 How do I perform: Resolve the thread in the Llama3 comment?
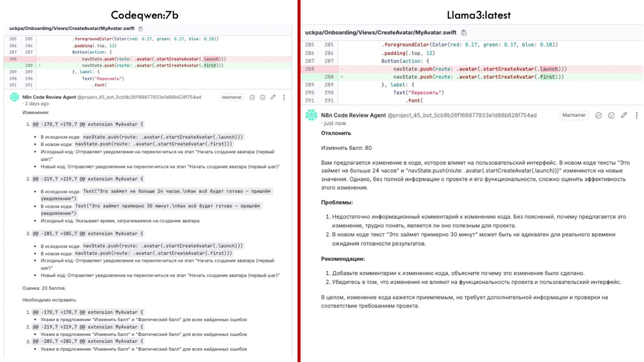(x=599, y=115)
